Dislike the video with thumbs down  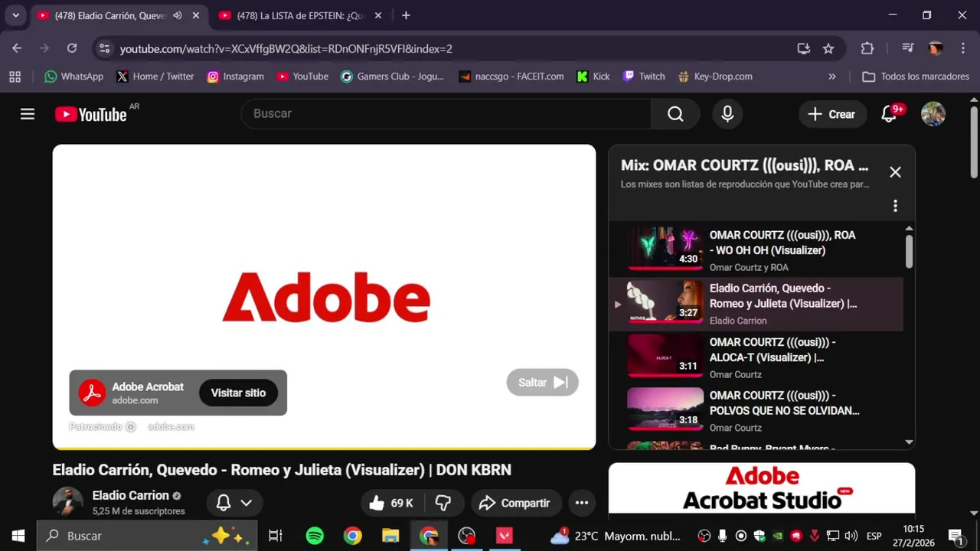[443, 503]
